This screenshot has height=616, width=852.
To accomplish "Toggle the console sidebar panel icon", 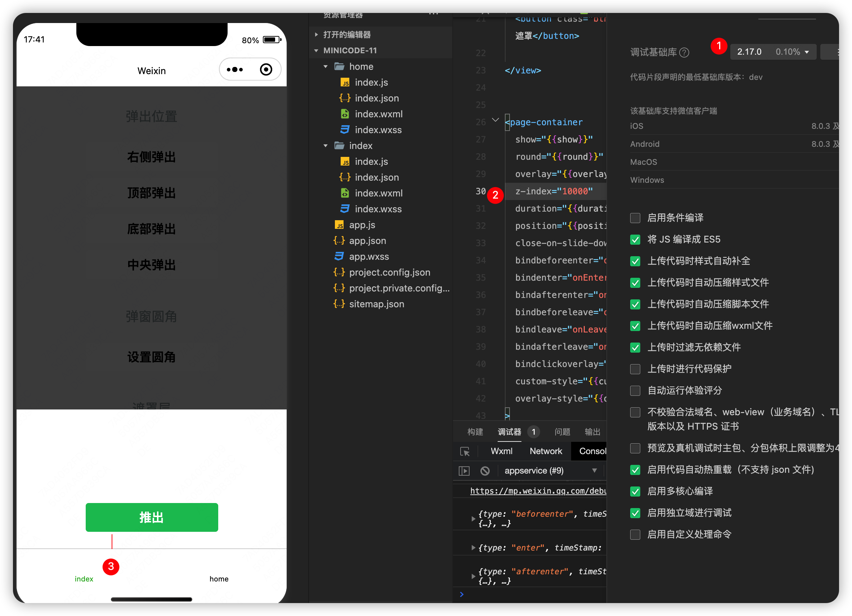I will pyautogui.click(x=464, y=471).
